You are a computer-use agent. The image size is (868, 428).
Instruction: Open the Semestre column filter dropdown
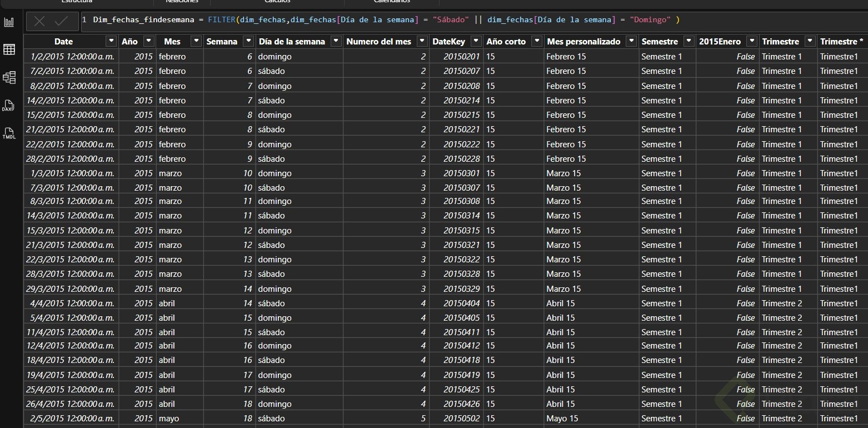click(689, 41)
